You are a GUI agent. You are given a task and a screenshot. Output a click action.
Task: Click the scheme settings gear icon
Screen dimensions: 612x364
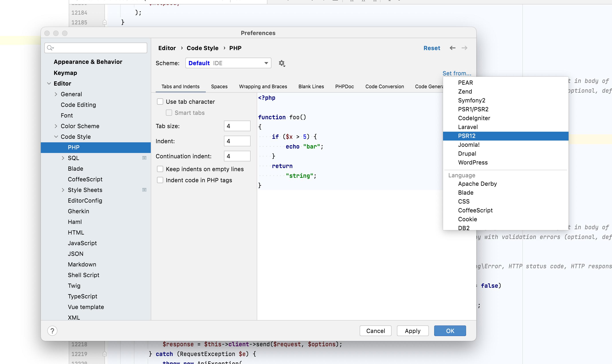[x=282, y=63]
